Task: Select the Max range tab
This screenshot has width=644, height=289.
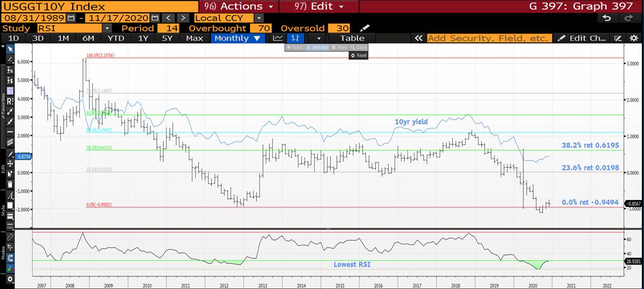Action: click(x=194, y=38)
